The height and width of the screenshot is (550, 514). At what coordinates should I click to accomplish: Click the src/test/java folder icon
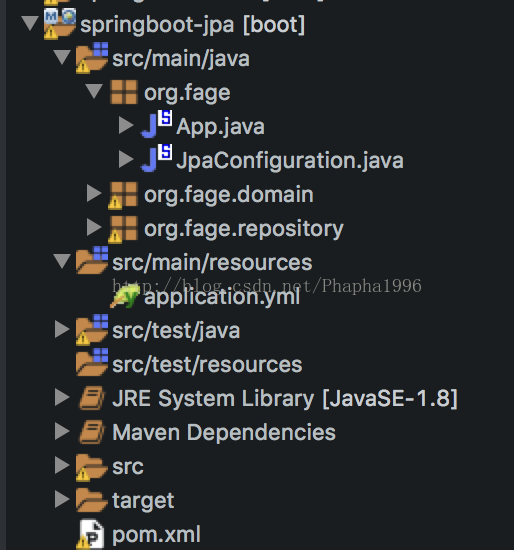[x=92, y=330]
